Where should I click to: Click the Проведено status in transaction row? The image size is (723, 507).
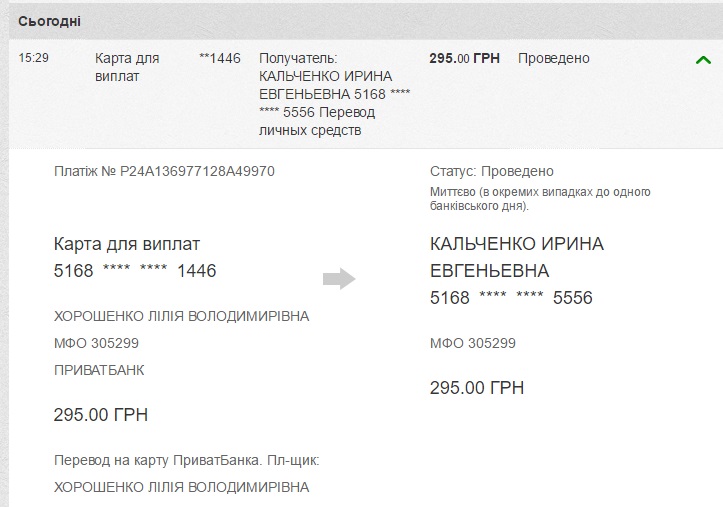click(x=554, y=58)
